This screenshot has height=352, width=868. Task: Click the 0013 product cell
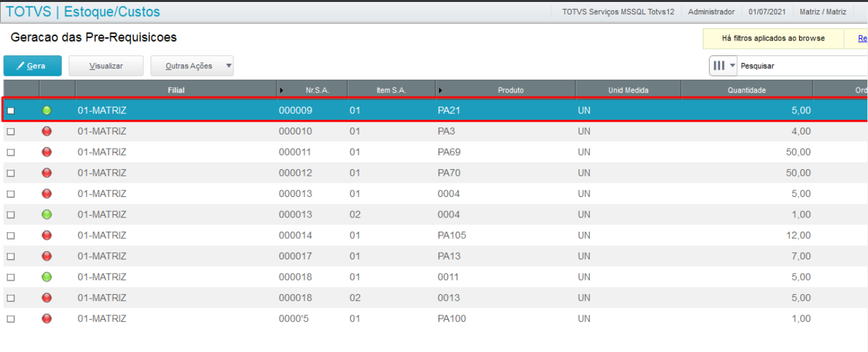448,298
